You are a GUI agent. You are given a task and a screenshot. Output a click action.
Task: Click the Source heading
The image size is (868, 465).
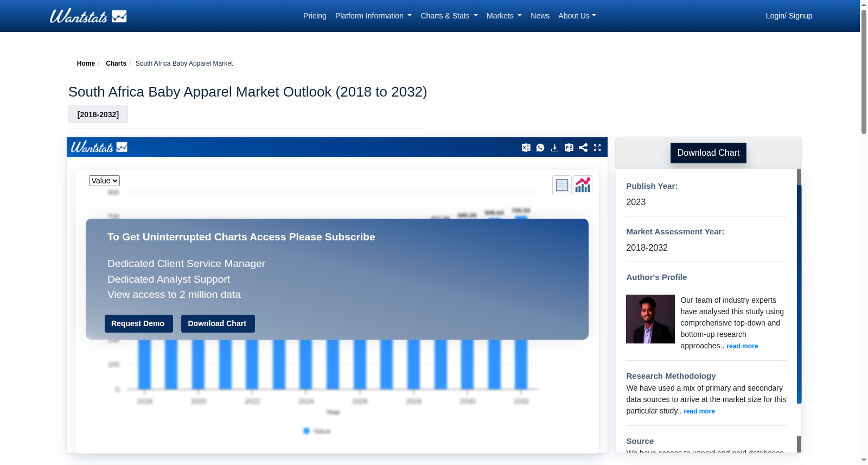[640, 441]
